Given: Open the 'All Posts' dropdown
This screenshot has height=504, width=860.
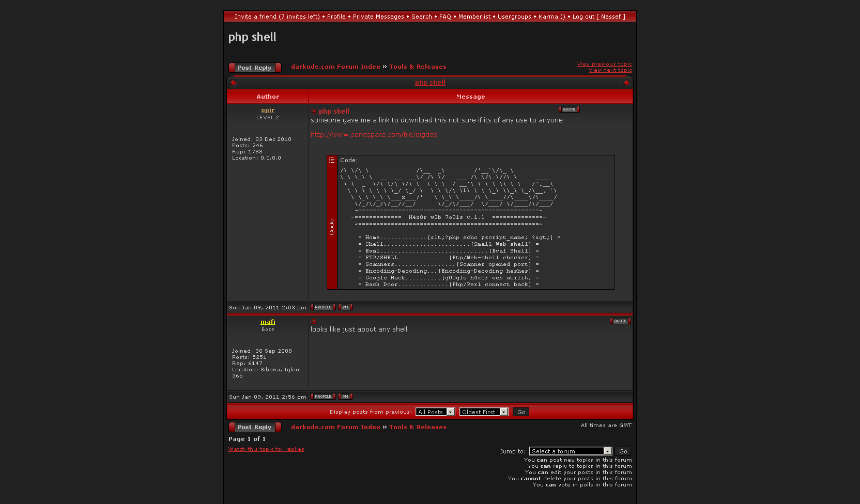Looking at the screenshot, I should pos(435,412).
